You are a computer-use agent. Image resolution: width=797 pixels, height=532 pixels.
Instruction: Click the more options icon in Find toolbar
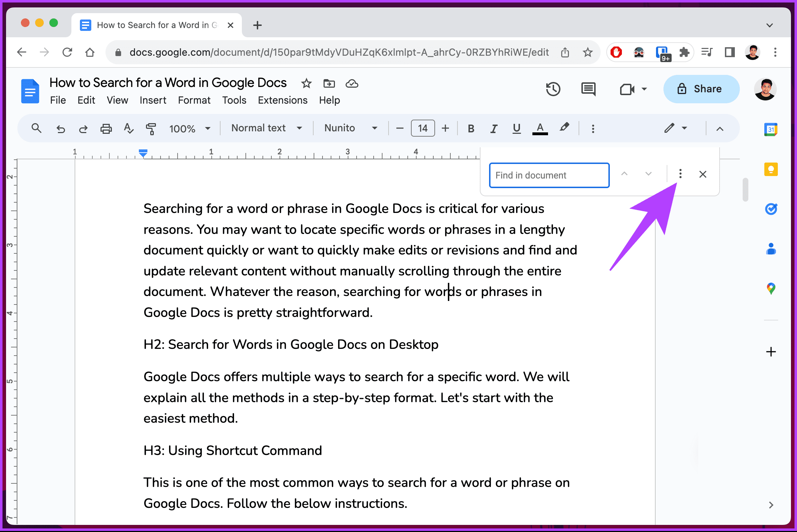click(679, 174)
